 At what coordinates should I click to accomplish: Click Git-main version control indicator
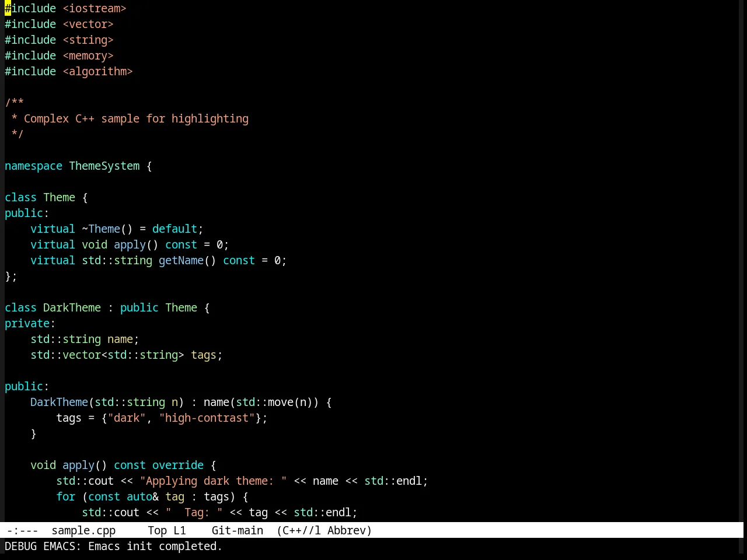tap(237, 530)
